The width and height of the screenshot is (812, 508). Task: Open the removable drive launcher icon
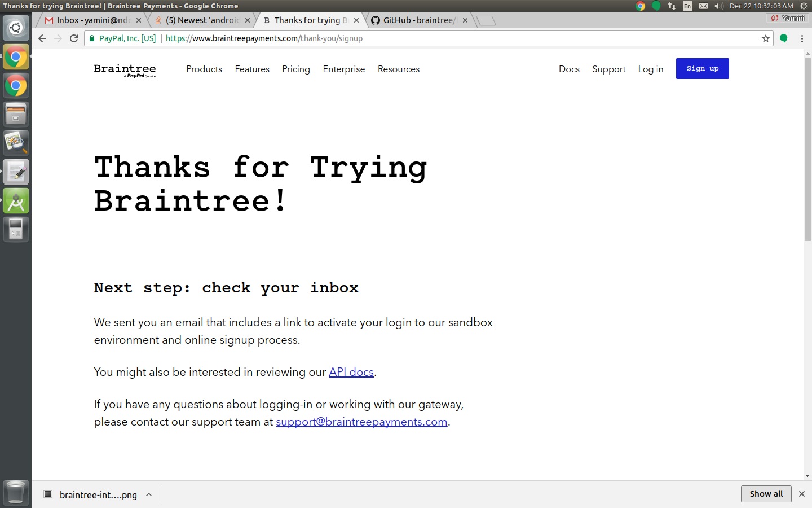click(x=16, y=230)
